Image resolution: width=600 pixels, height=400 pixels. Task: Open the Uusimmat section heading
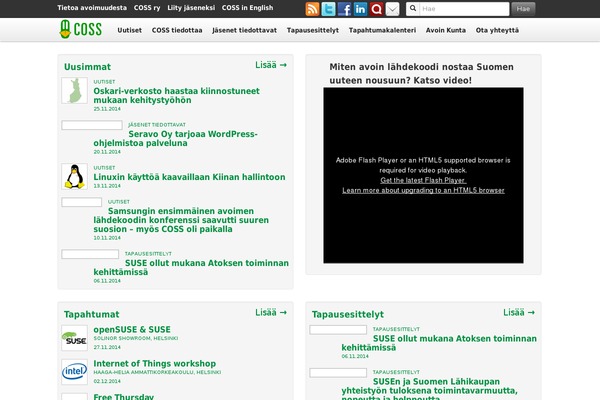[87, 67]
